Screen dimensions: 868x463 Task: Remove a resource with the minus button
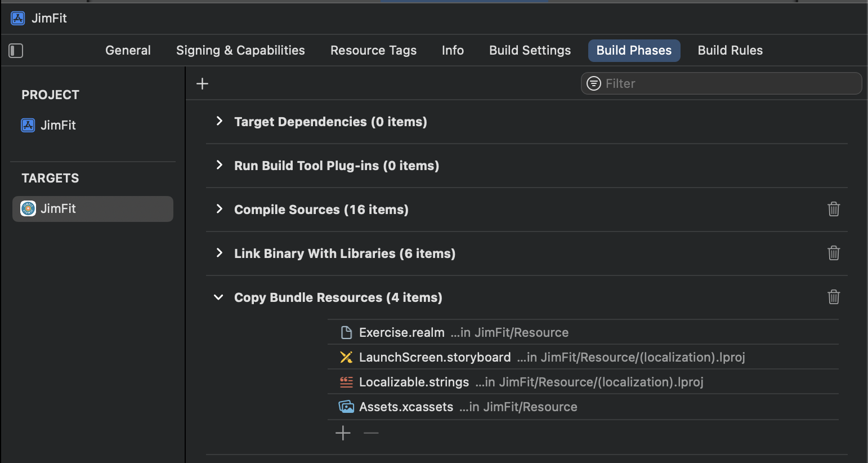(x=371, y=433)
